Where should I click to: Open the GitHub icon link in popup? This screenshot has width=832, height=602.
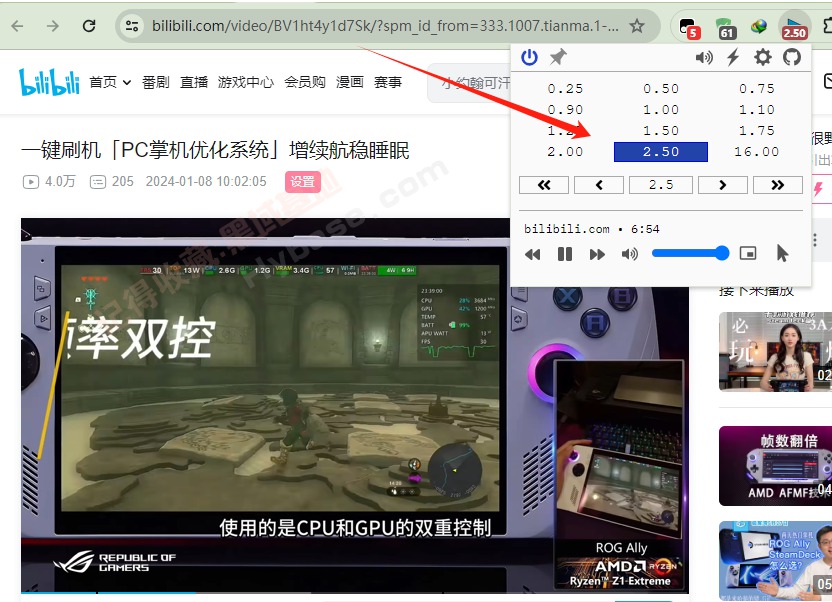pos(792,57)
